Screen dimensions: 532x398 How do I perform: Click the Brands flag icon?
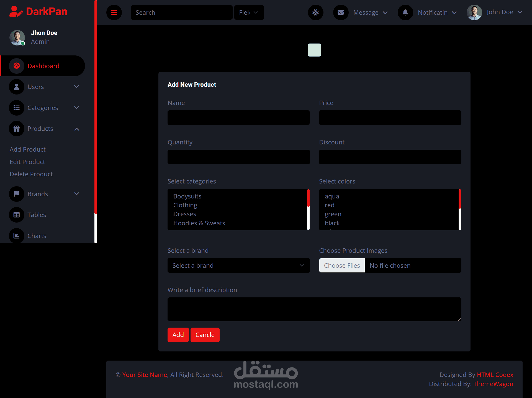point(17,194)
